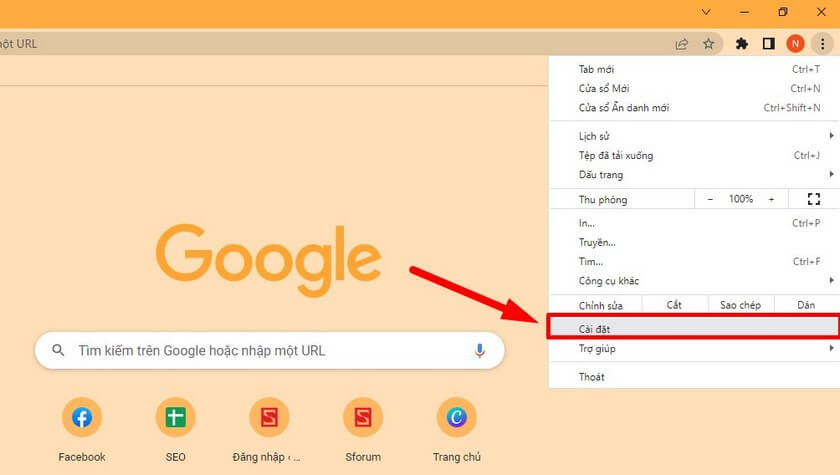
Task: Open the side panel icon
Action: pos(768,43)
